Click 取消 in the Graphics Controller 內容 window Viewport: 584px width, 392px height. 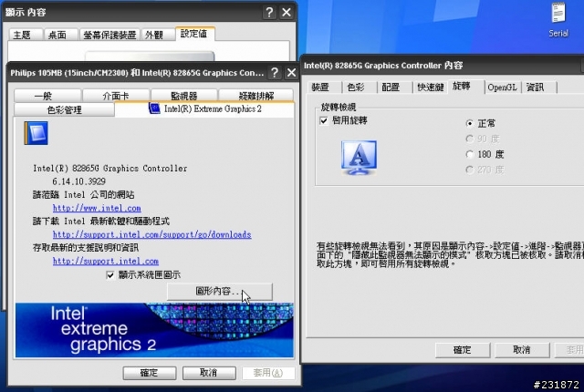pos(522,350)
